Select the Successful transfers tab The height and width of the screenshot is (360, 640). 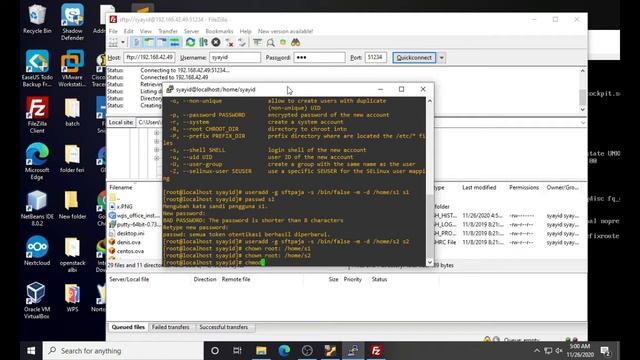[x=223, y=327]
